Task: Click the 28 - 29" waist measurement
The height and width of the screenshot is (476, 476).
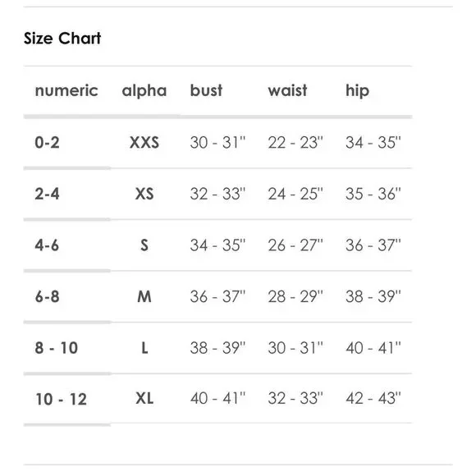Action: click(x=295, y=296)
